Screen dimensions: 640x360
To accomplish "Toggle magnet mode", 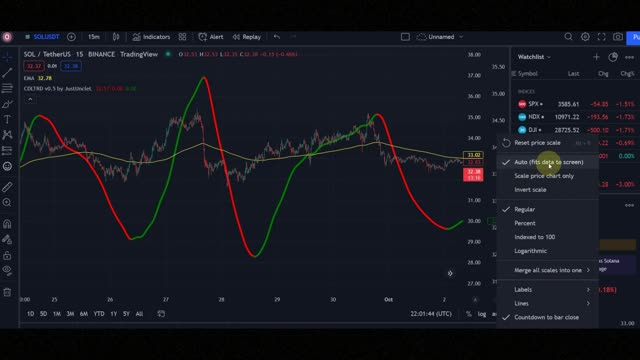I will [x=7, y=223].
